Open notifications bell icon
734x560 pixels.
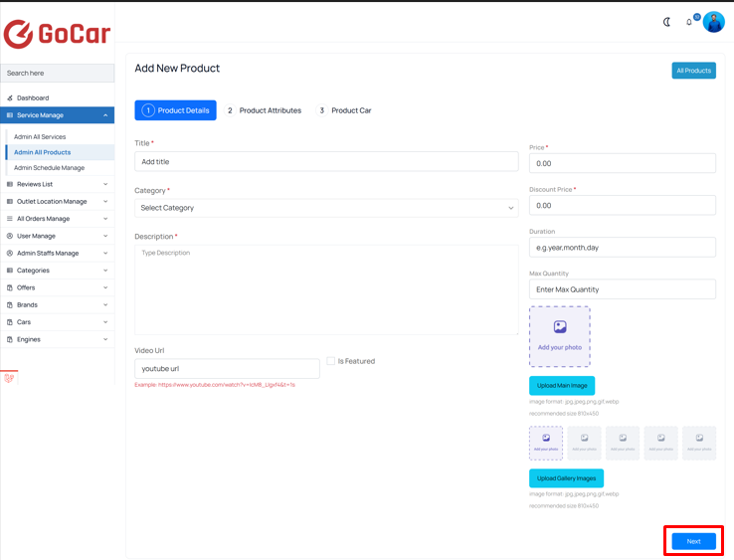689,22
